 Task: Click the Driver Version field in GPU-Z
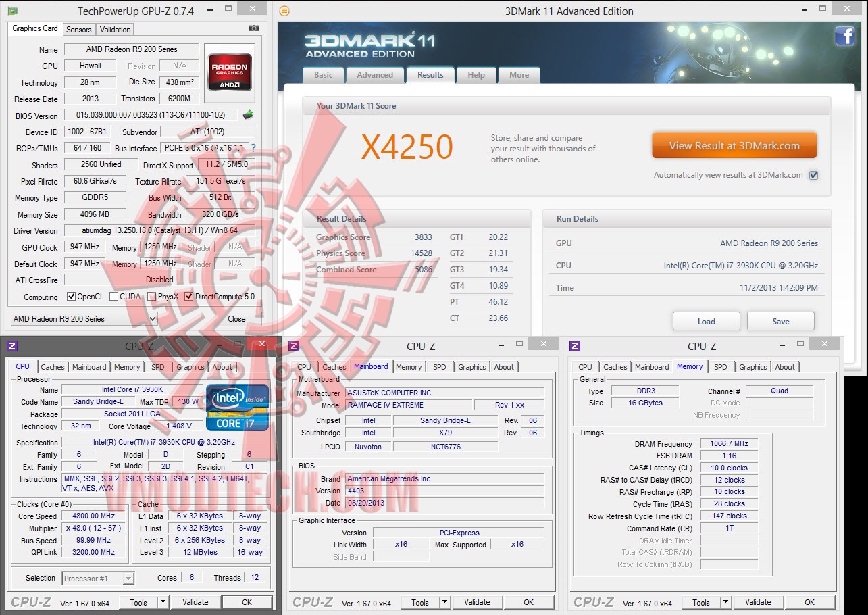pos(159,230)
